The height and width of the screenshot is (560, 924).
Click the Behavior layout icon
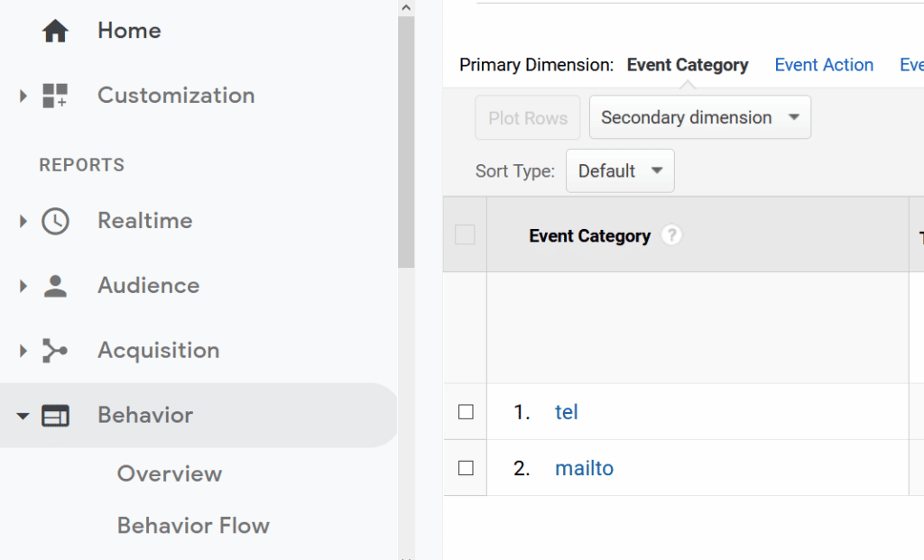55,416
